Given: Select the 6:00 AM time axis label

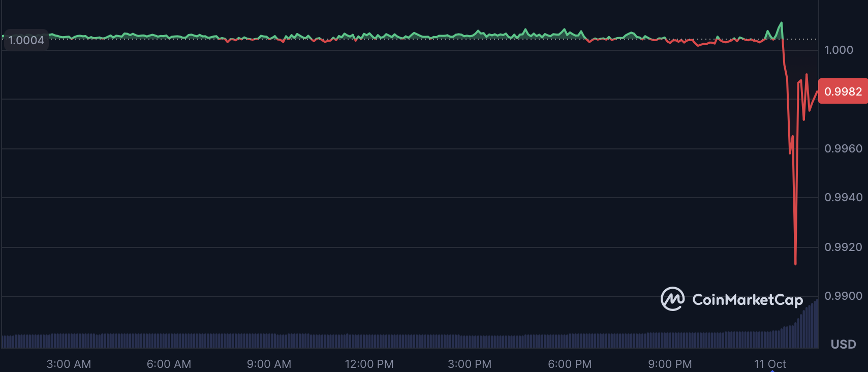Looking at the screenshot, I should click(169, 364).
